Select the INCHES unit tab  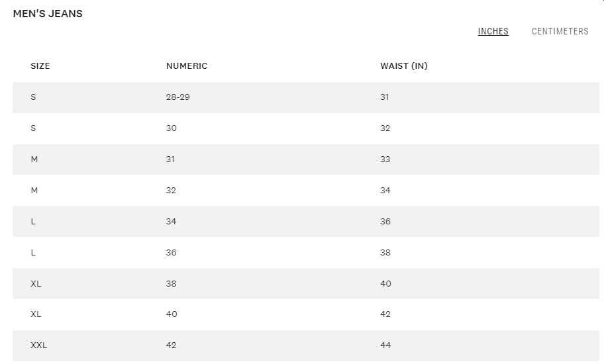[493, 31]
